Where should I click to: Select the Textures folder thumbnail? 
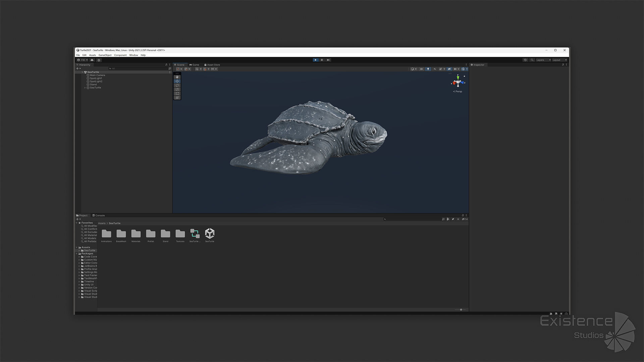pyautogui.click(x=180, y=234)
